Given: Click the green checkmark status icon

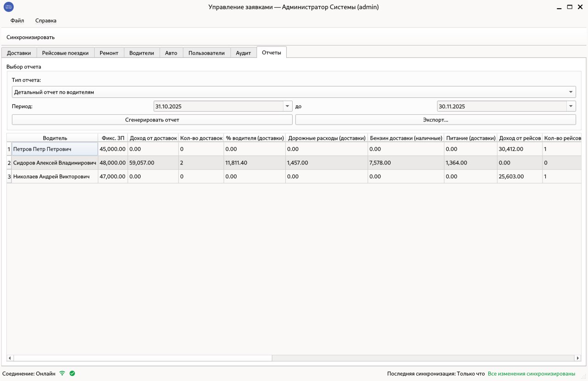Looking at the screenshot, I should 72,374.
